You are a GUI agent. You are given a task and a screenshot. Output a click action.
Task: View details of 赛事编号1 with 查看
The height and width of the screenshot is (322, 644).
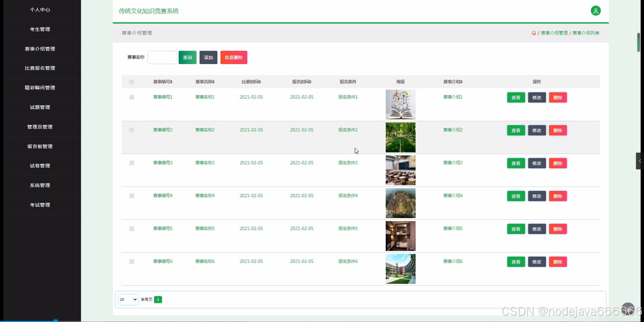(516, 98)
